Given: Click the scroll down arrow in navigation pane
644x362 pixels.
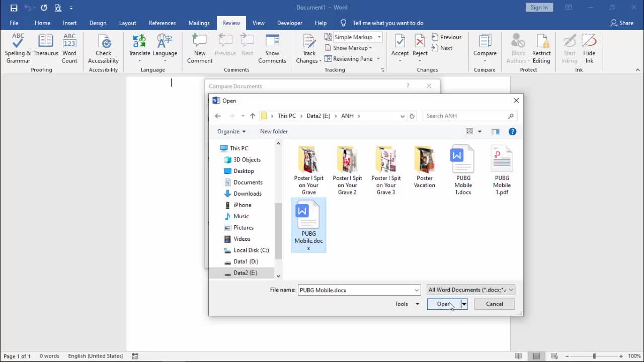Looking at the screenshot, I should click(278, 276).
